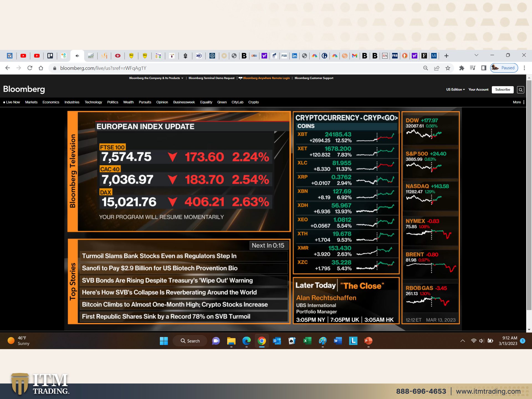Open the Businessweek section

tap(184, 102)
